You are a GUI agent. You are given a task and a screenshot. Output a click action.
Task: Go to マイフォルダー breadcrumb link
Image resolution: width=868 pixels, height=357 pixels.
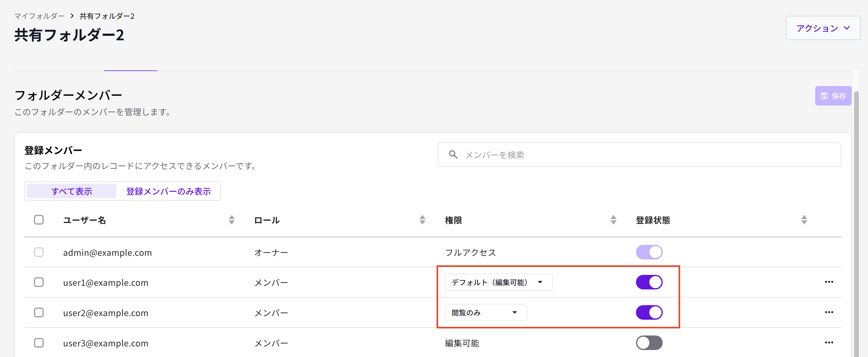click(39, 16)
